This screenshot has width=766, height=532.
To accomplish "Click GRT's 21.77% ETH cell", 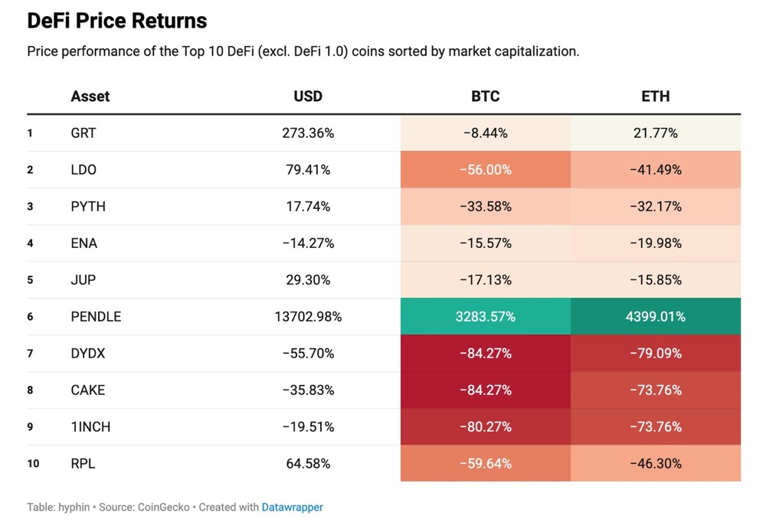I will click(x=655, y=133).
